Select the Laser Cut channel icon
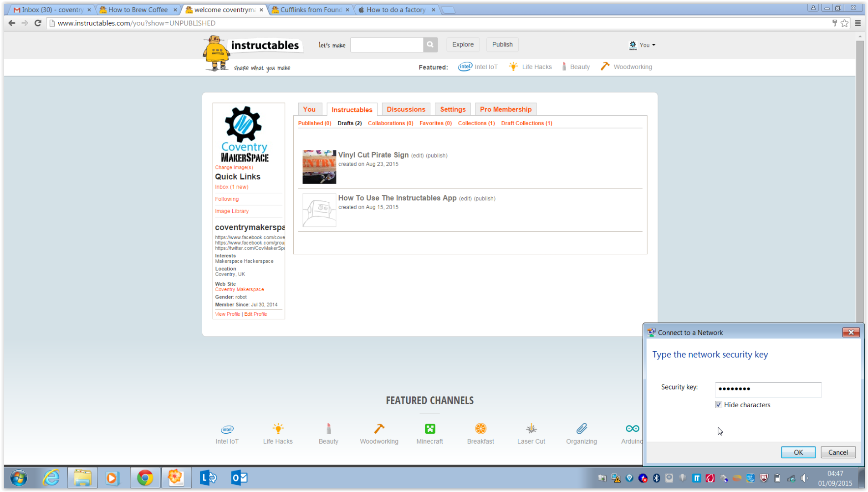868x492 pixels. point(531,428)
